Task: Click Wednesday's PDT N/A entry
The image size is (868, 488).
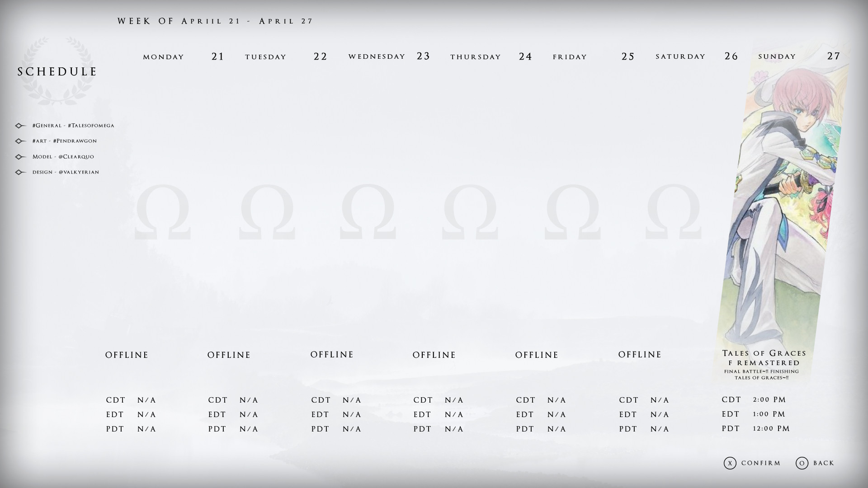Action: pos(336,429)
